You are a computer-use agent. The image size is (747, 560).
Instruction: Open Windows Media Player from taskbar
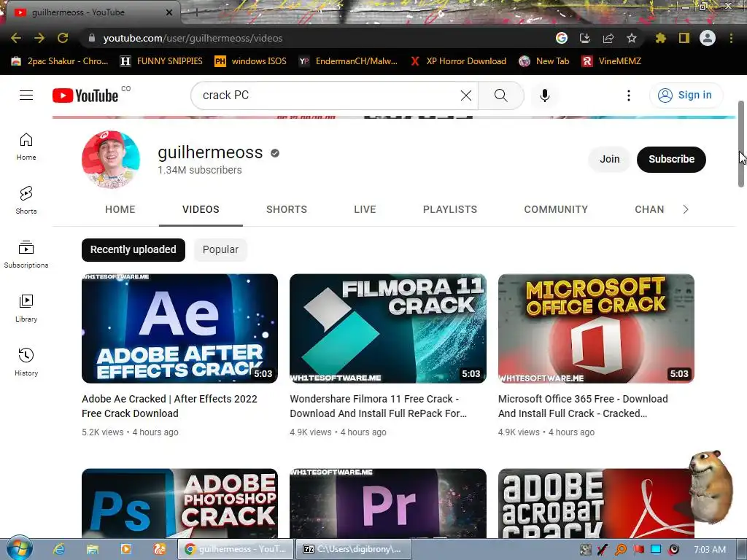(x=125, y=549)
